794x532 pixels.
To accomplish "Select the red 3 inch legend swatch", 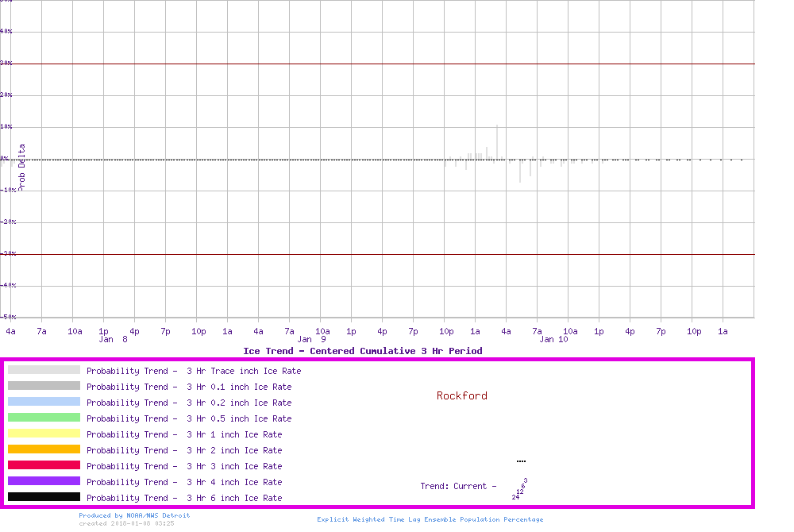I will tap(44, 465).
